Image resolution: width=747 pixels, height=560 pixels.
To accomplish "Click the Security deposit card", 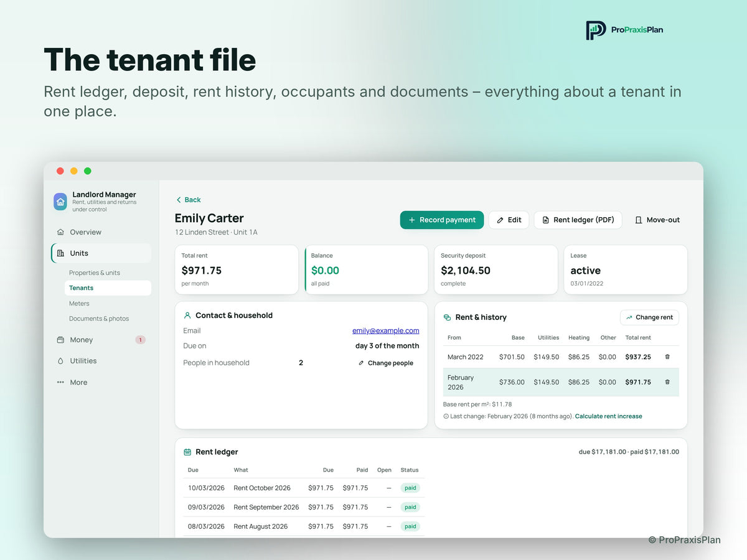I will click(496, 269).
